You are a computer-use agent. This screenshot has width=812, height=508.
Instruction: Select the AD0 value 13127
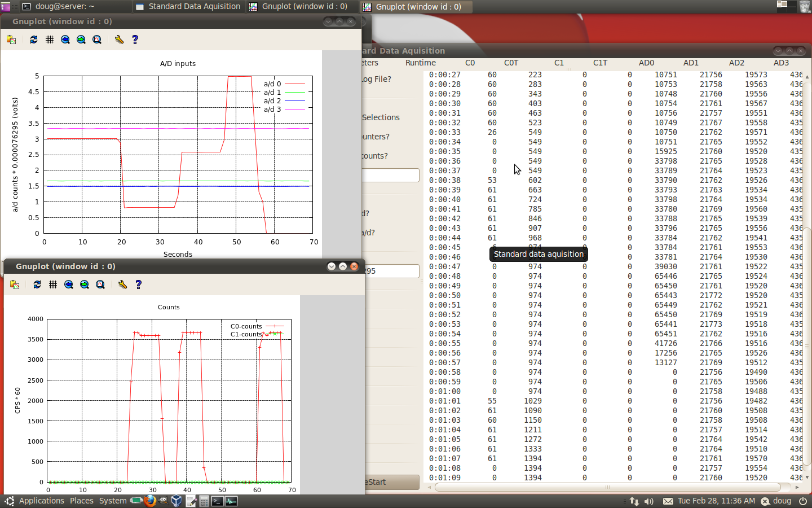click(x=666, y=362)
